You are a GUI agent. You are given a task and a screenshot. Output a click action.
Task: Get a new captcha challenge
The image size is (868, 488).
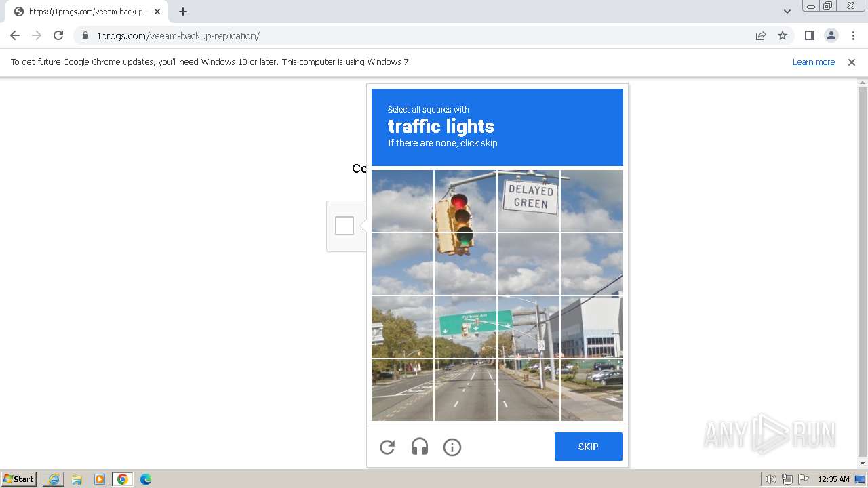pyautogui.click(x=387, y=447)
